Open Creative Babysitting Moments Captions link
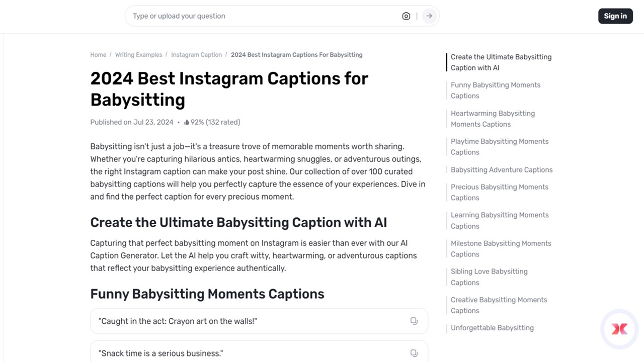Screen dimensions: 644x362 (499, 305)
